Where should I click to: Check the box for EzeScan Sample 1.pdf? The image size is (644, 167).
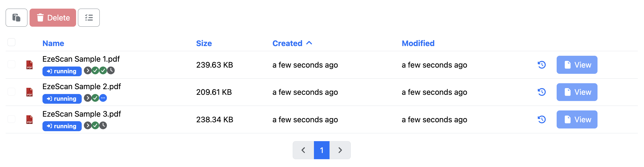pyautogui.click(x=12, y=64)
